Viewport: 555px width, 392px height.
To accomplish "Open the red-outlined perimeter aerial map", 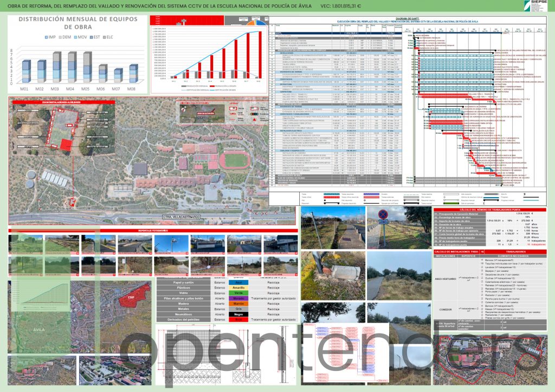I will tap(490, 360).
